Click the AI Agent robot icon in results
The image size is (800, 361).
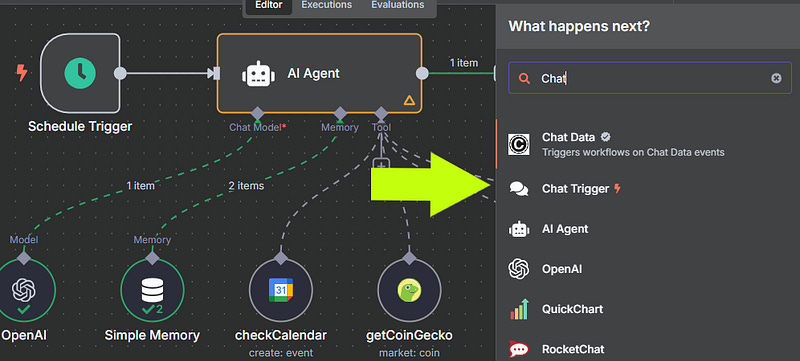[x=519, y=229]
